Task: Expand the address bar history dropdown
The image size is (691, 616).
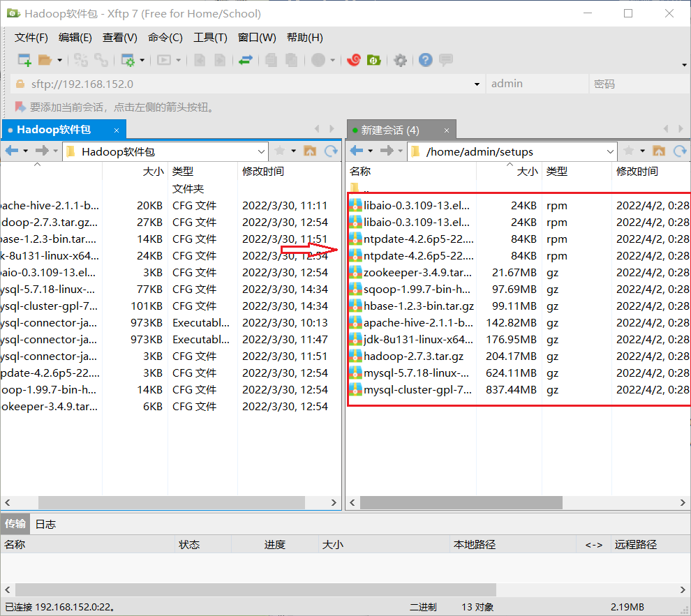Action: (x=477, y=84)
